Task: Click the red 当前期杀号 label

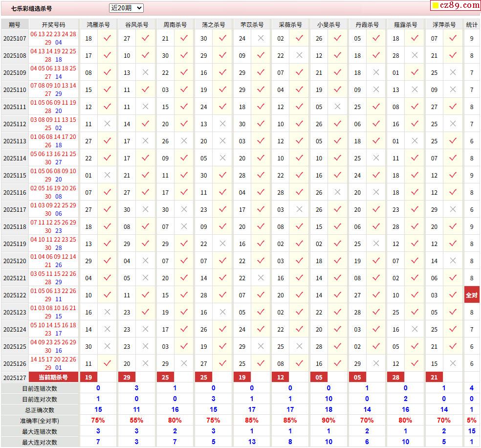Action: [53, 377]
